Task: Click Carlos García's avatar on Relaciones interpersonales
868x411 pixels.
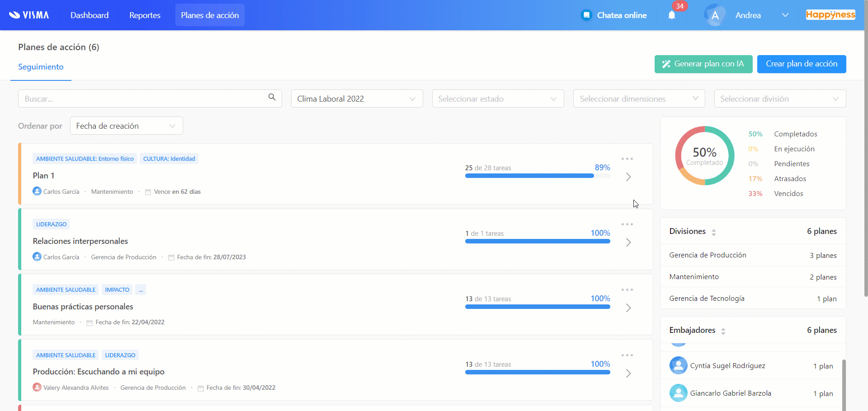Action: [37, 257]
